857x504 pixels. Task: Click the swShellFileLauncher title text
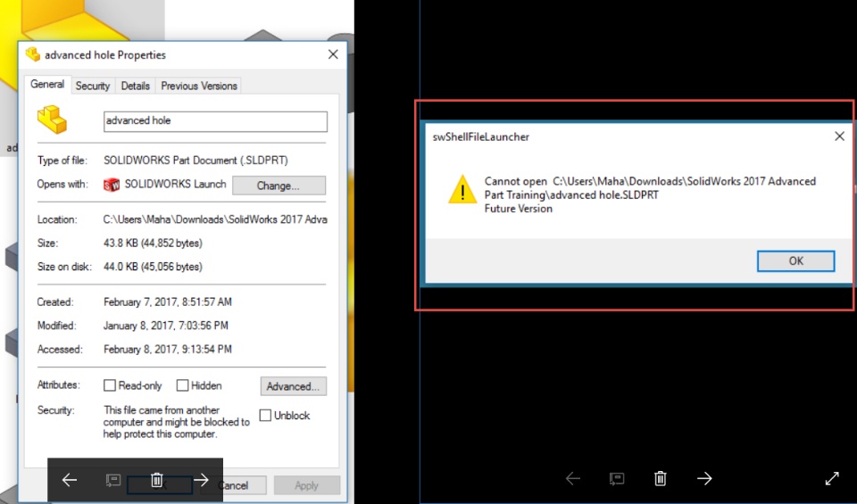[x=481, y=137]
